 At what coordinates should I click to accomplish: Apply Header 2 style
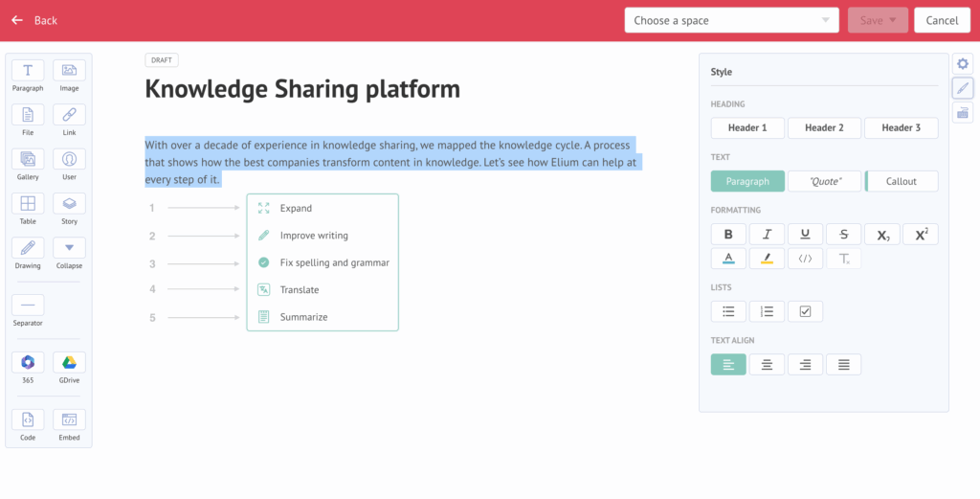pyautogui.click(x=824, y=128)
